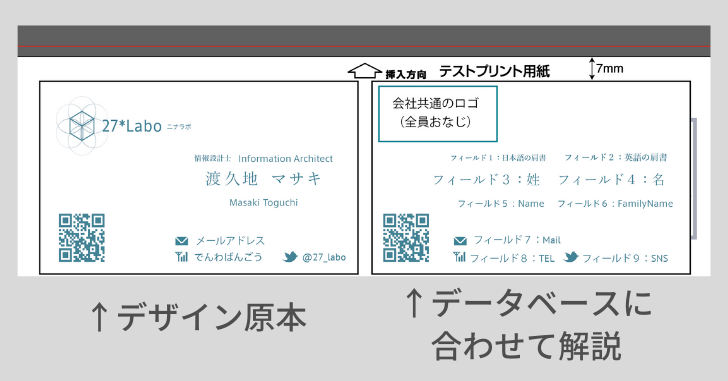Click the 挿入方向 up arrow icon

[x=364, y=71]
